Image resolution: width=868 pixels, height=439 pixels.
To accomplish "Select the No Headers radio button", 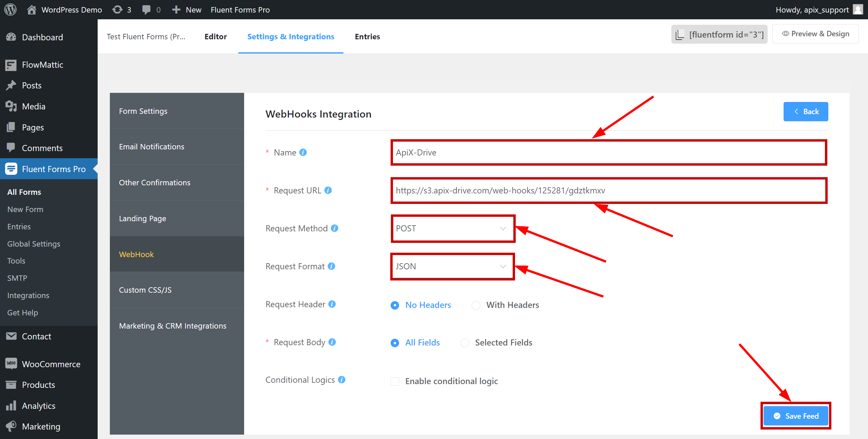I will pos(395,305).
